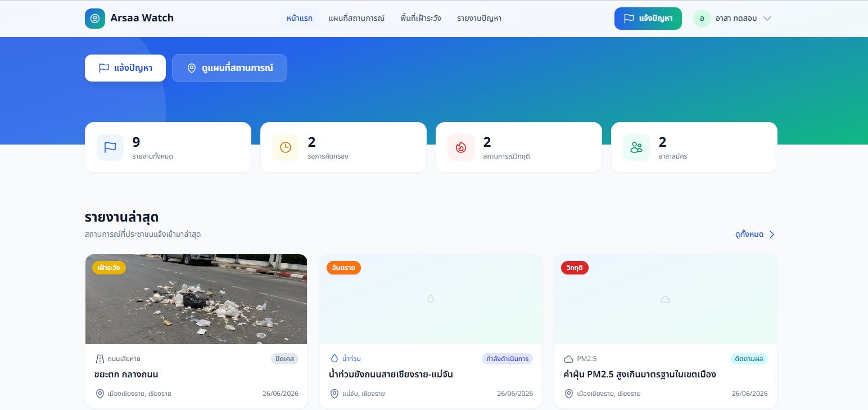868x410 pixels.
Task: Click the location pin beside แม่จัน, เชียงราย
Action: pos(334,394)
